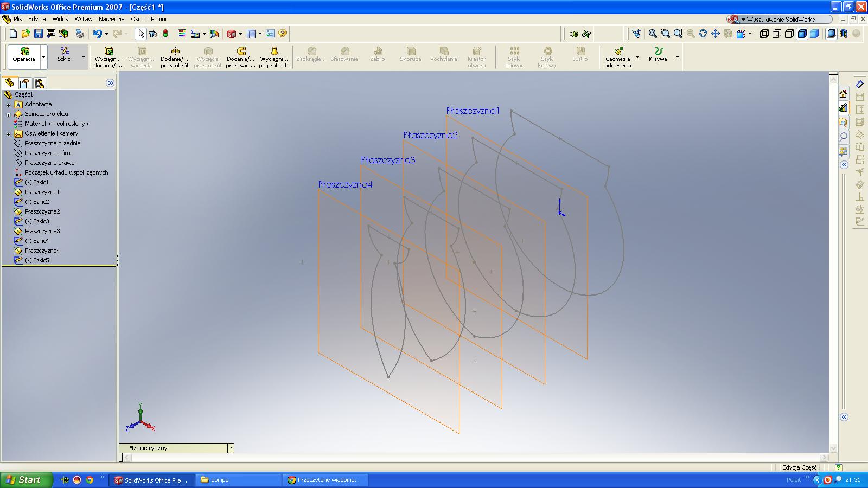The height and width of the screenshot is (488, 868).
Task: Toggle Shaded With Edges display mode
Action: click(x=802, y=34)
